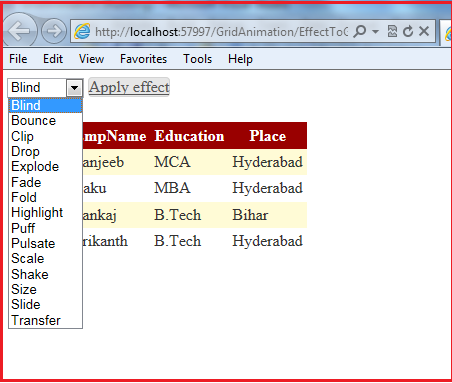Stop loading with the X icon
The width and height of the screenshot is (452, 383).
coord(424,31)
